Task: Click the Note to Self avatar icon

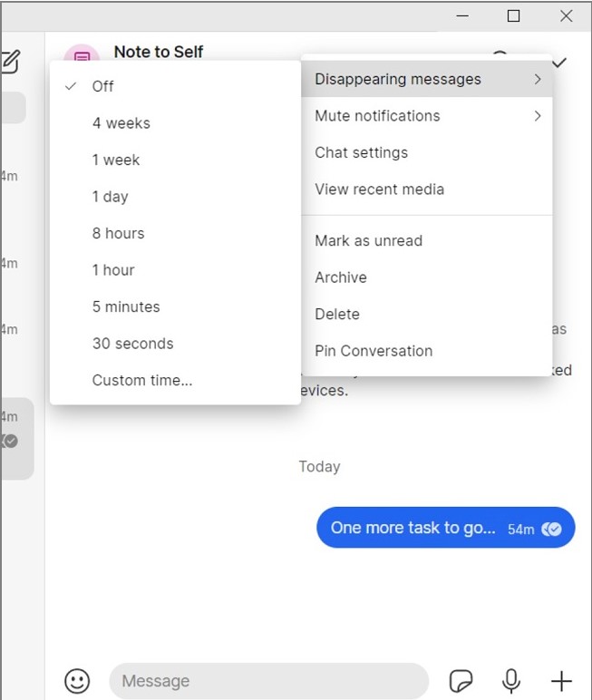Action: point(82,56)
